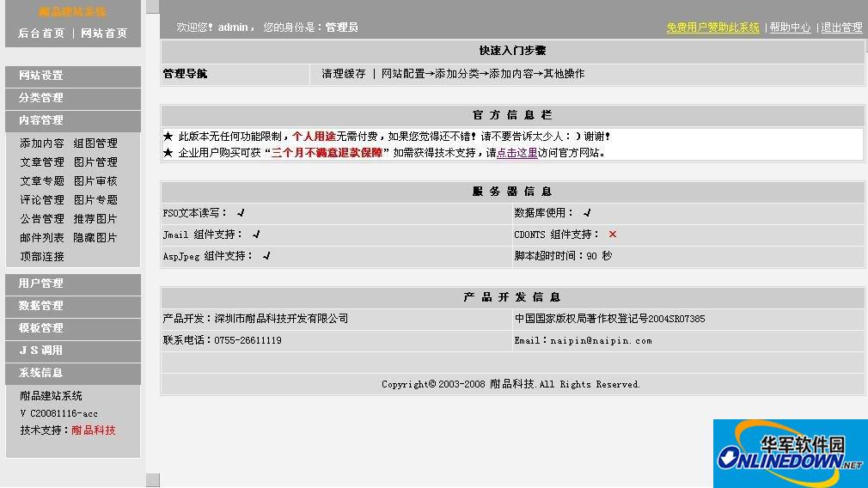868x488 pixels.
Task: Click the sidebar divider bottom scroll button
Action: pos(153,480)
